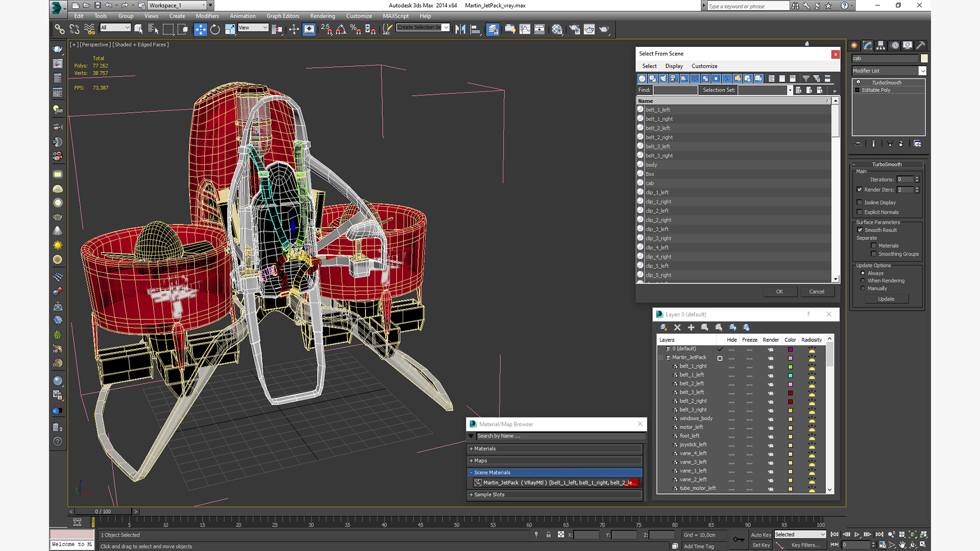Open the Utilities hammer tab
Viewport: 980px width, 551px height.
pos(921,45)
